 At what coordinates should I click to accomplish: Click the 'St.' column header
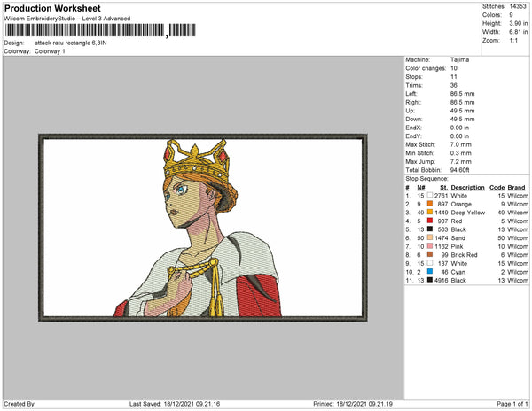pos(444,188)
